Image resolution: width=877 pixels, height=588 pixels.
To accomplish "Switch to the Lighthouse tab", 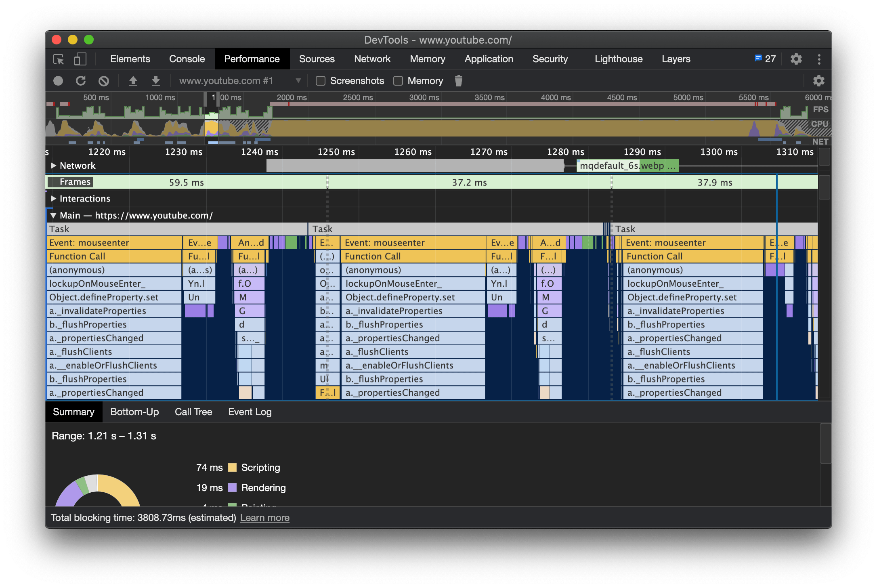I will tap(618, 59).
